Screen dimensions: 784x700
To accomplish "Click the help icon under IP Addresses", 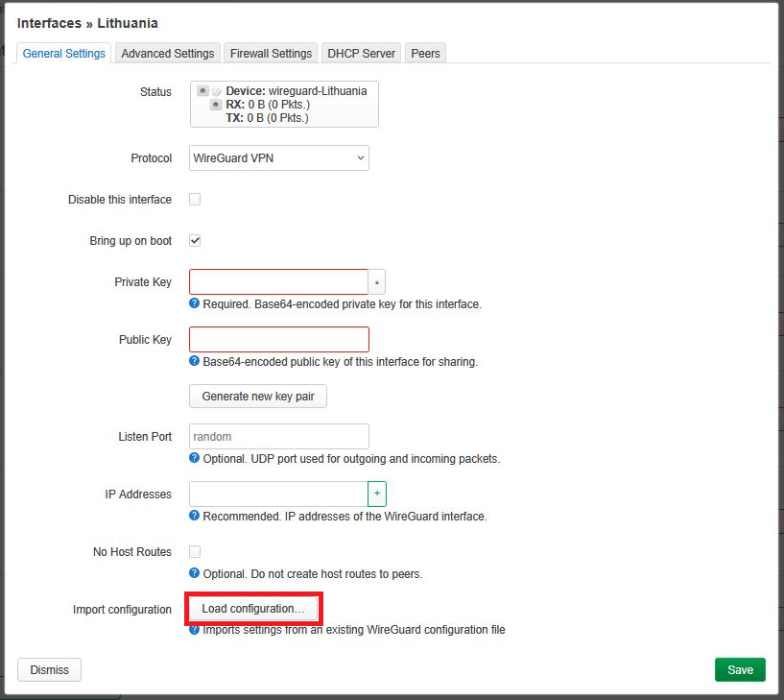I will click(195, 517).
